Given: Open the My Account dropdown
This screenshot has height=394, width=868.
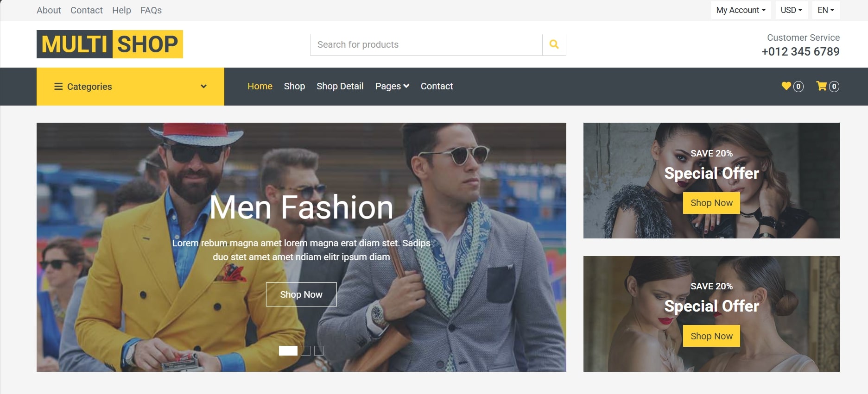Looking at the screenshot, I should (x=741, y=10).
